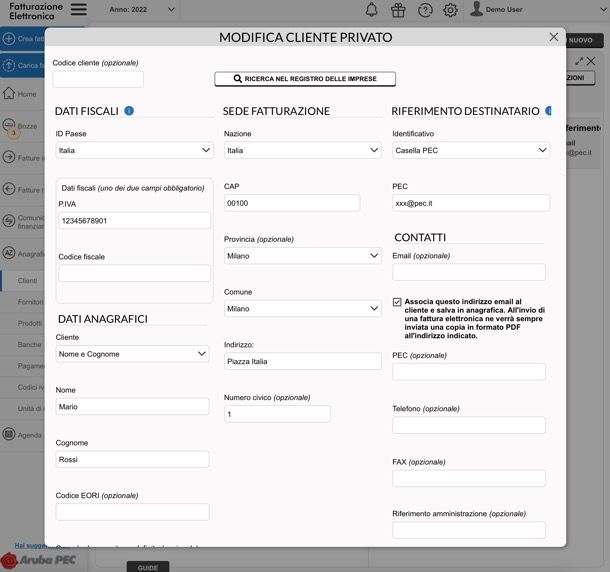The image size is (610, 572).
Task: Open the gift box icon
Action: (398, 10)
